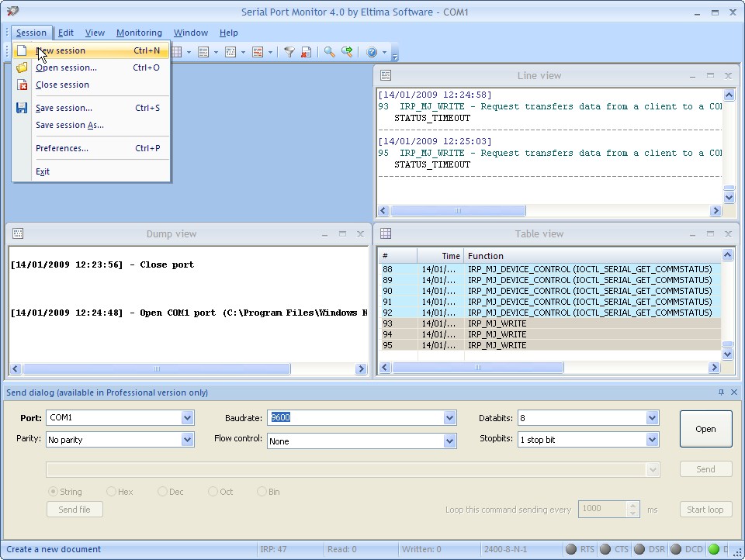
Task: Expand the Baudrate dropdown
Action: point(449,418)
